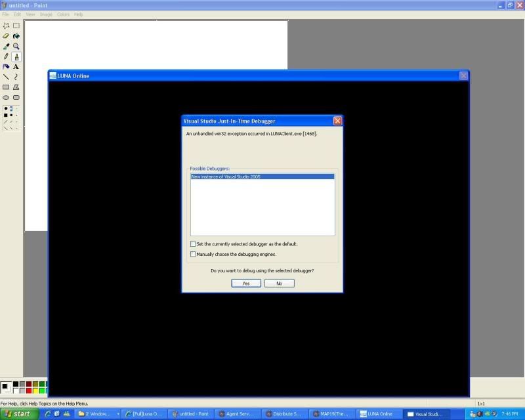Check 'Manually choose the debugging engines'

point(193,254)
